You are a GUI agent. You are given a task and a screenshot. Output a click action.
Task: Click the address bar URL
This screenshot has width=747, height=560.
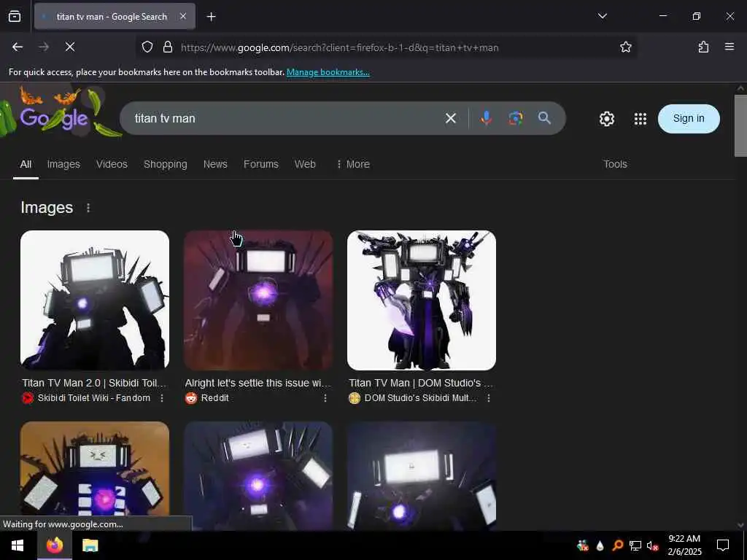pos(340,47)
